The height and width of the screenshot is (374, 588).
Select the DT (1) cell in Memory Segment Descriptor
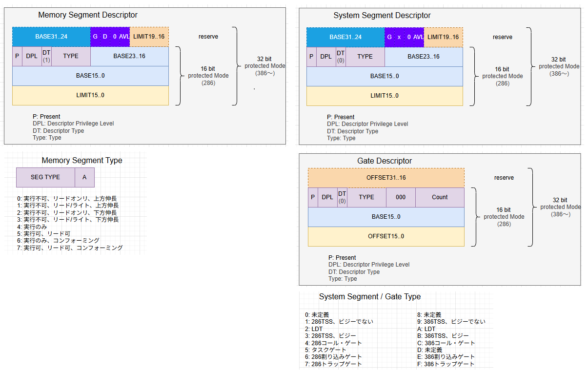pyautogui.click(x=46, y=56)
